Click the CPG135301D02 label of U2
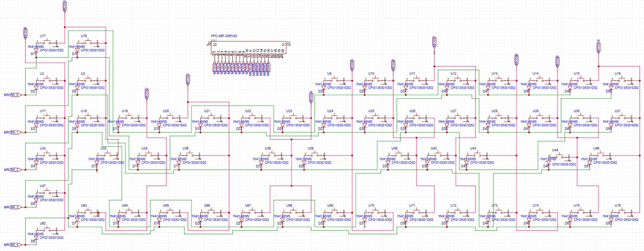This screenshot has width=644, height=251. (52, 88)
